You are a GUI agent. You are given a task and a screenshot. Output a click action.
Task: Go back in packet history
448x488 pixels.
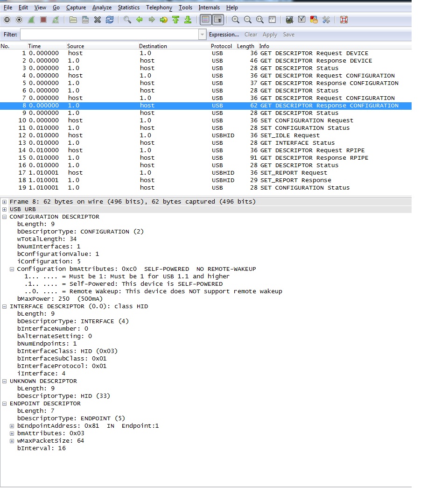click(x=140, y=20)
